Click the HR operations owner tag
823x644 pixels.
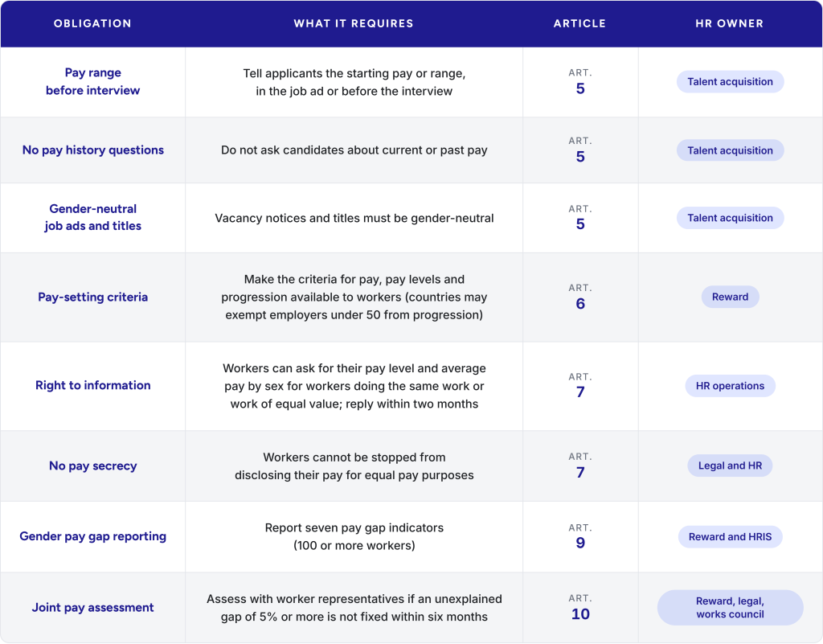(730, 386)
